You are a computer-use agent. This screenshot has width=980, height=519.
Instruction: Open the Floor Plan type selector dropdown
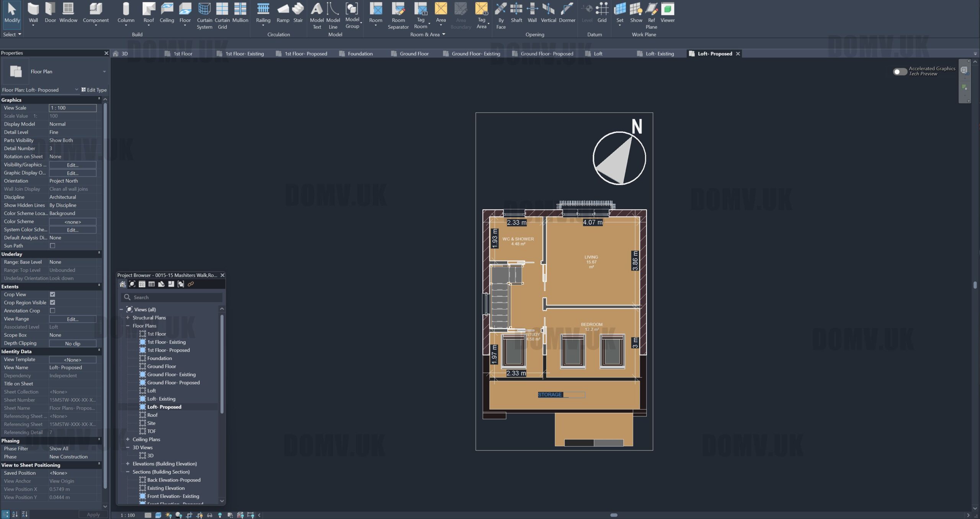(104, 72)
